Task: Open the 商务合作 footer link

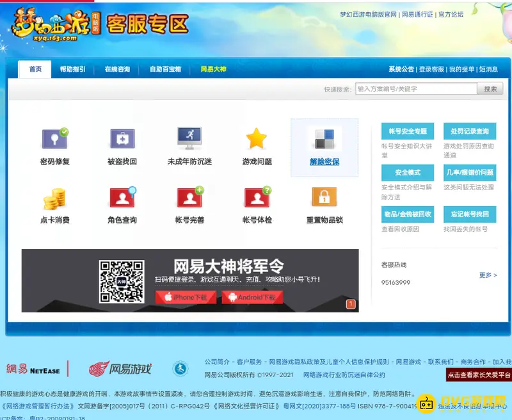Action: (473, 362)
